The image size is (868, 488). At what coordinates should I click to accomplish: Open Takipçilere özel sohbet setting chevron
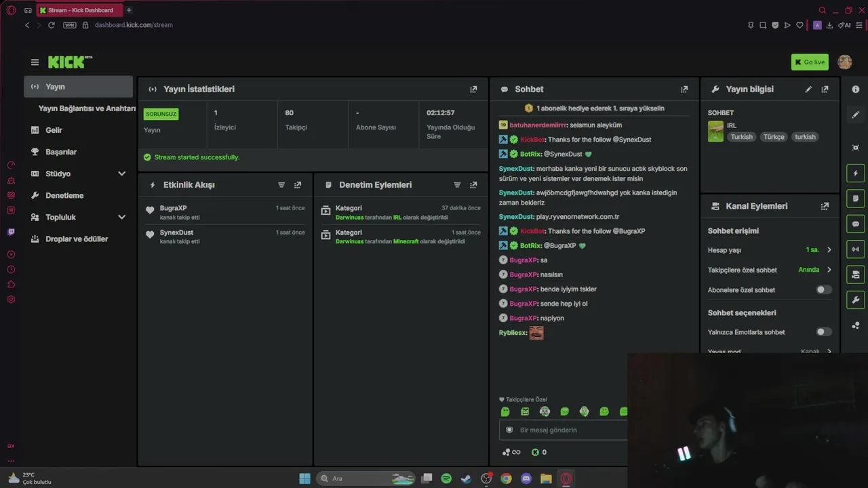829,270
